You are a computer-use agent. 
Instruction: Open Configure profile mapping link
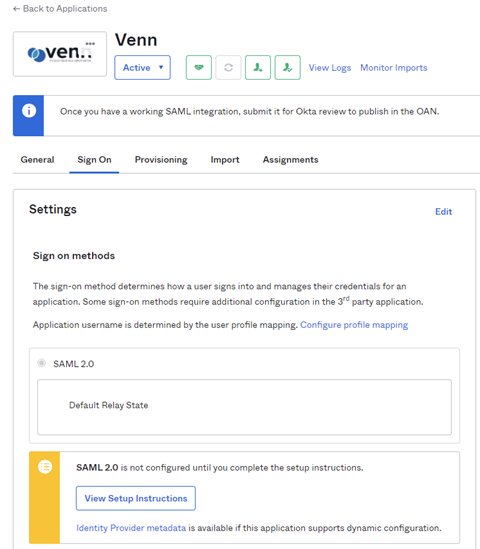coord(354,325)
